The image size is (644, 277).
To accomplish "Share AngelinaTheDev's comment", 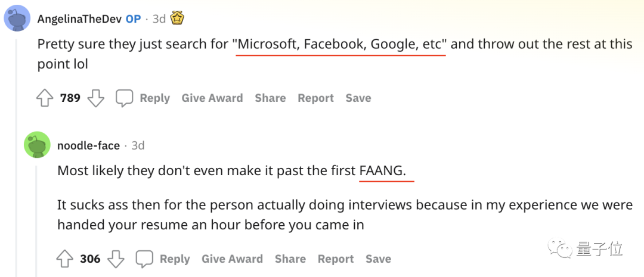I will click(x=270, y=98).
